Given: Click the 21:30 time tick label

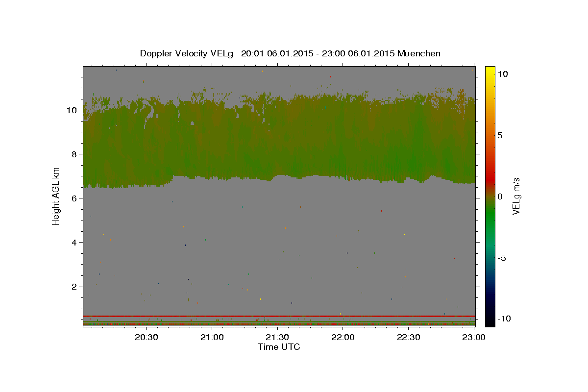Looking at the screenshot, I should point(277,337).
